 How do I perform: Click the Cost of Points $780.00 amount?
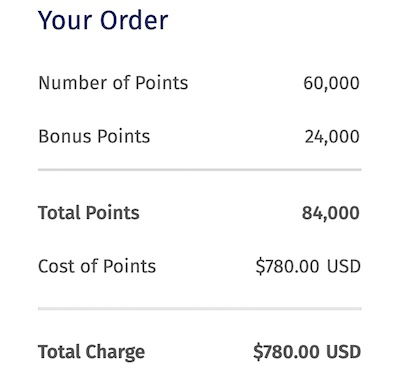[x=287, y=267]
